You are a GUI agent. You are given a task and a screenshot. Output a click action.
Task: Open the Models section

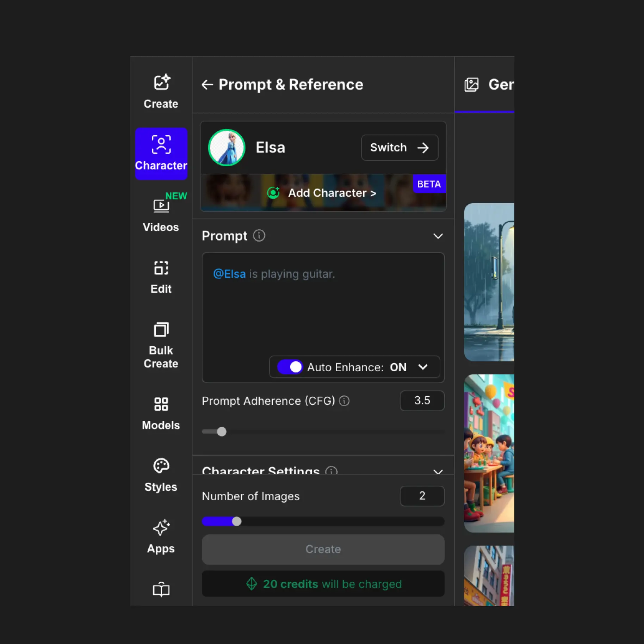161,414
